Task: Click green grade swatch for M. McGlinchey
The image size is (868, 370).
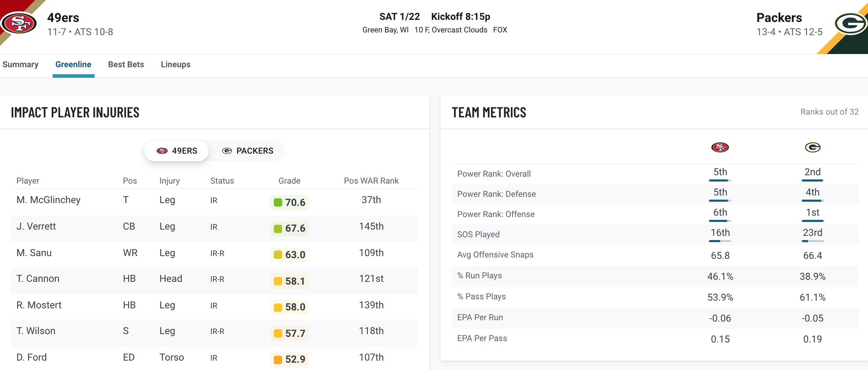Action: coord(278,202)
